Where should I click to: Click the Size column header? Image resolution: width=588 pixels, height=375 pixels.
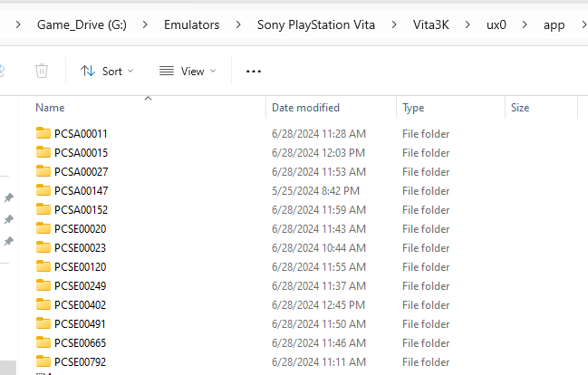coord(520,108)
